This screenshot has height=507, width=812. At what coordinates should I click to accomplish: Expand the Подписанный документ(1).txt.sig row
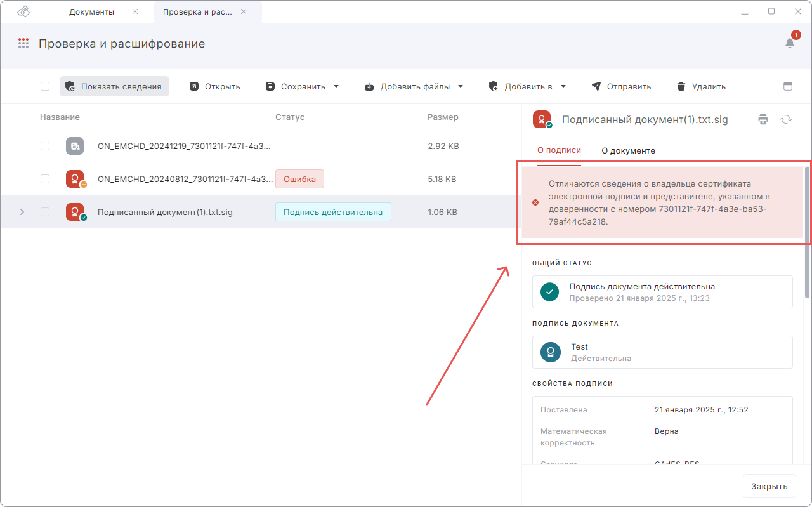(x=22, y=212)
